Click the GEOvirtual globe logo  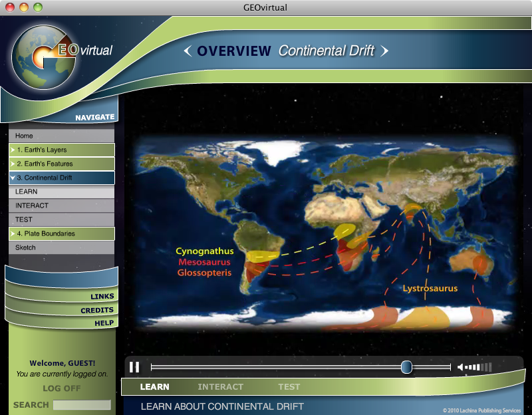pos(44,57)
